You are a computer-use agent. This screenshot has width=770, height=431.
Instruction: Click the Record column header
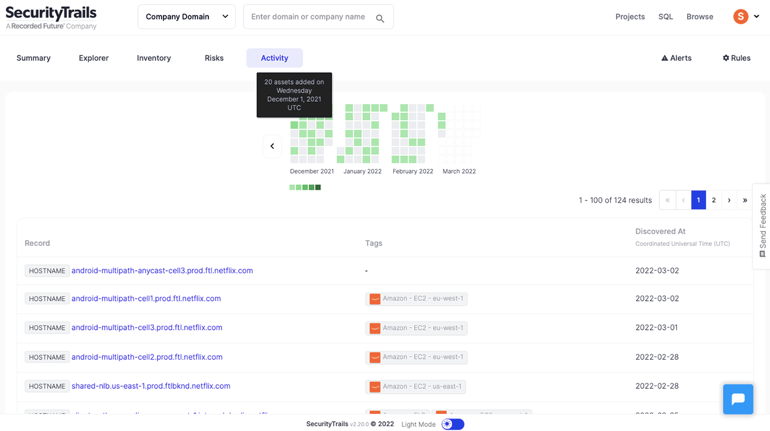coord(37,243)
